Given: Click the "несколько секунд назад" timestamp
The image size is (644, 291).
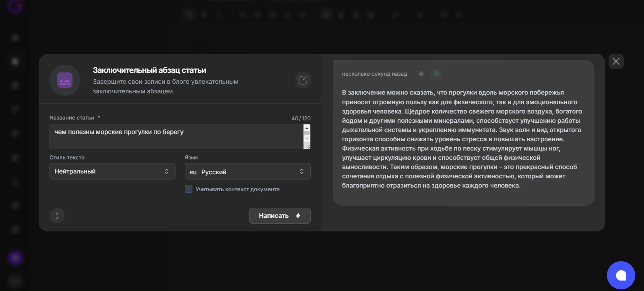Looking at the screenshot, I should [374, 74].
